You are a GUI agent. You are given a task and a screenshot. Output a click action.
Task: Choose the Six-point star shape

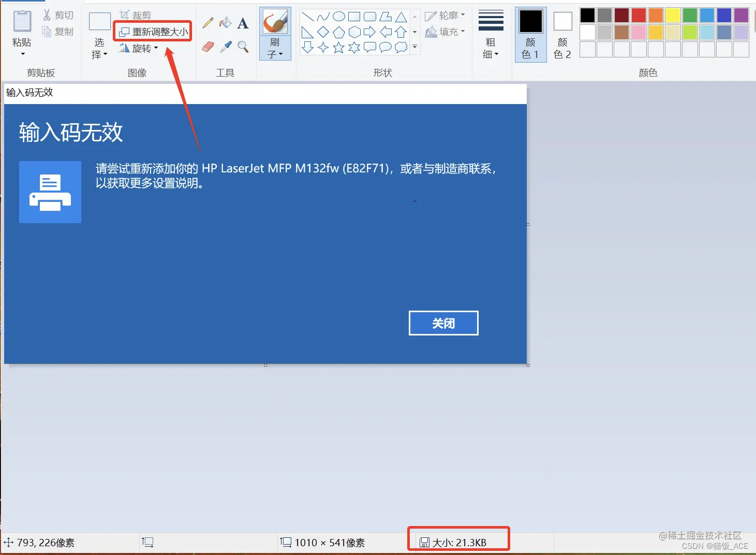pos(354,48)
